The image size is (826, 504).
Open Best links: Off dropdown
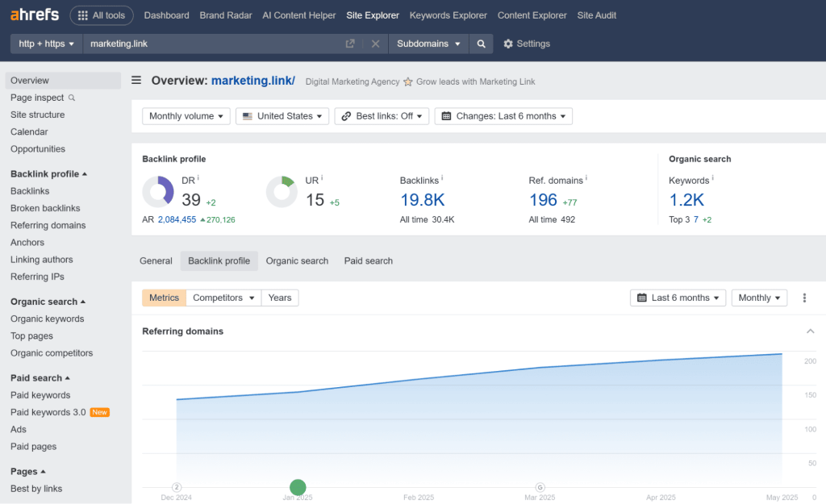(382, 116)
